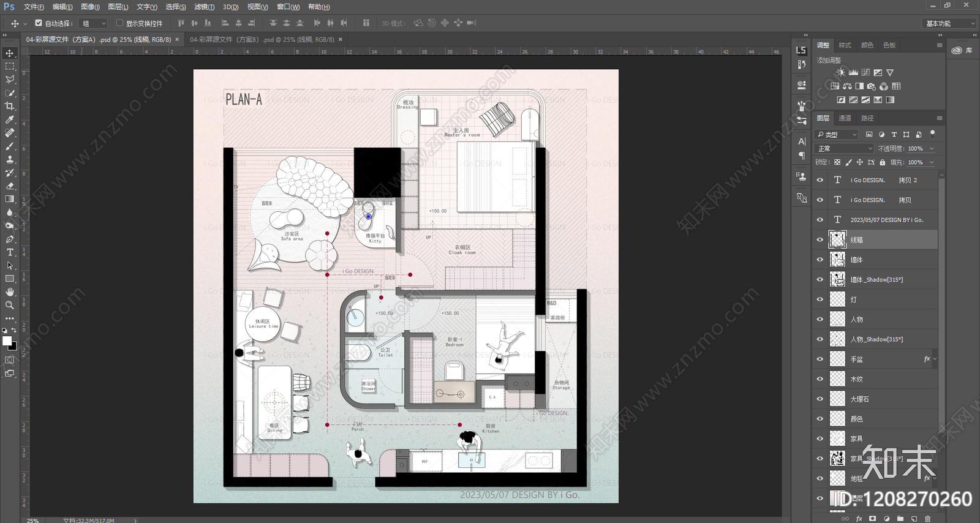The image size is (980, 523).
Task: Toggle Quick Mask mode icon
Action: point(10,360)
